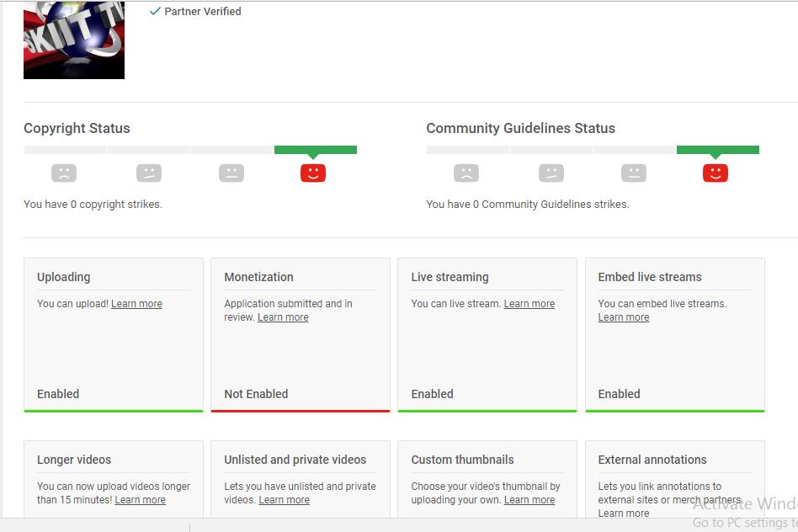
Task: Open Learn more link in Monetization card
Action: pyautogui.click(x=283, y=317)
